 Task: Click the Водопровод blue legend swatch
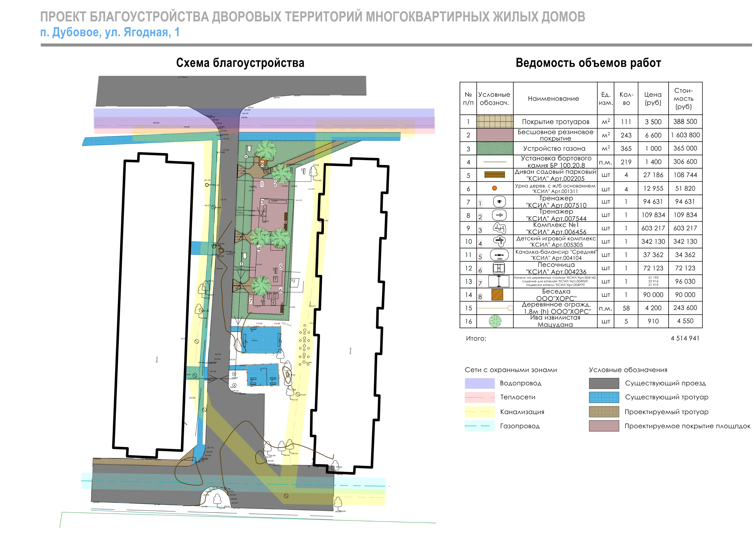(479, 383)
